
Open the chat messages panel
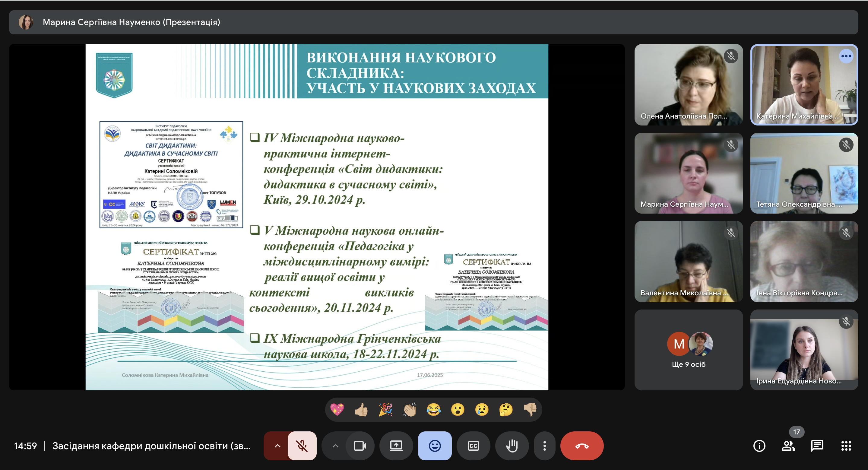coord(817,446)
